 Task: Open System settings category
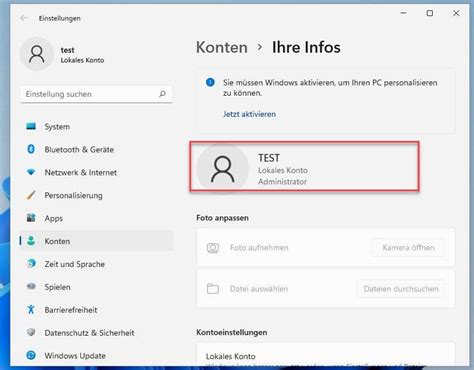pyautogui.click(x=96, y=127)
